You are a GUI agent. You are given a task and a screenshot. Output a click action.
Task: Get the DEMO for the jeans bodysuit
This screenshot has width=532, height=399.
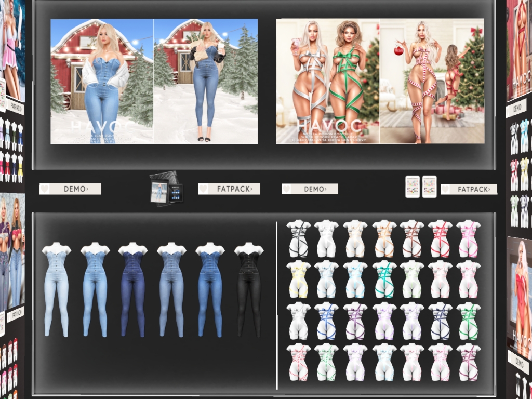click(x=75, y=189)
